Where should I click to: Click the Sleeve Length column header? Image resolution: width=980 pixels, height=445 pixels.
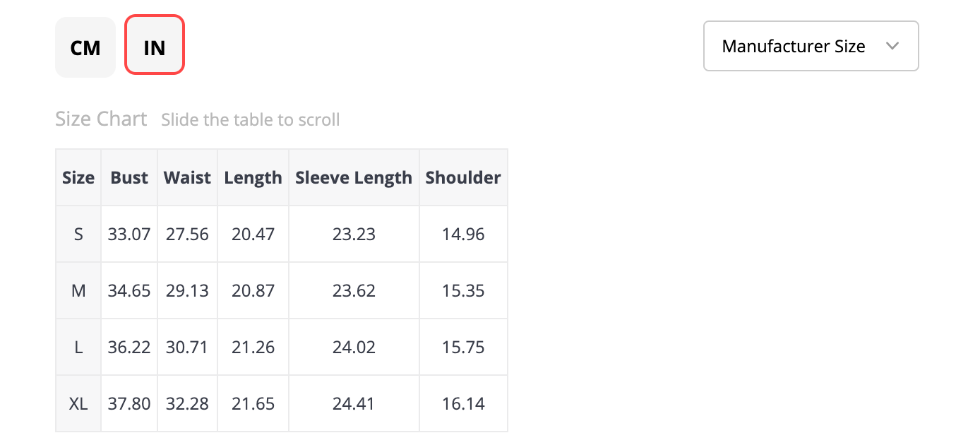(354, 177)
